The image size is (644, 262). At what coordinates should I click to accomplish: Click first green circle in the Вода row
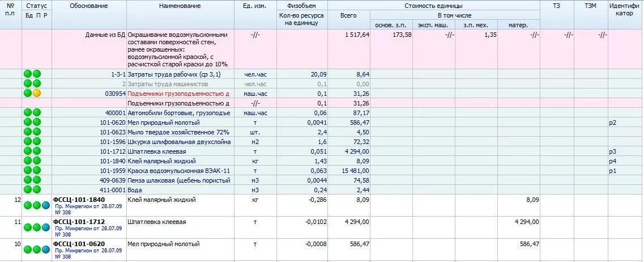(x=27, y=189)
